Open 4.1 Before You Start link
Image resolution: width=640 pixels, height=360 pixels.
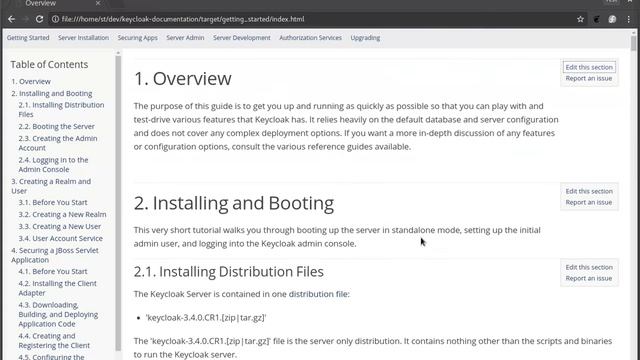coord(53,271)
